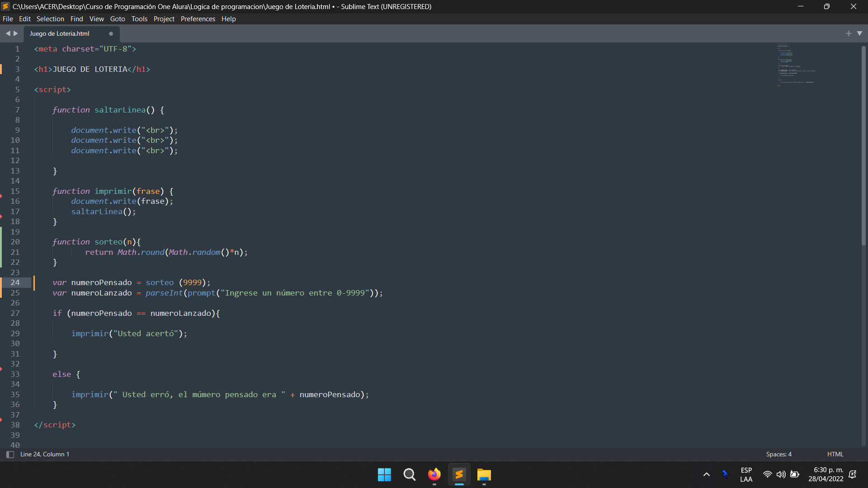Click the blue tray app icon

click(x=725, y=474)
